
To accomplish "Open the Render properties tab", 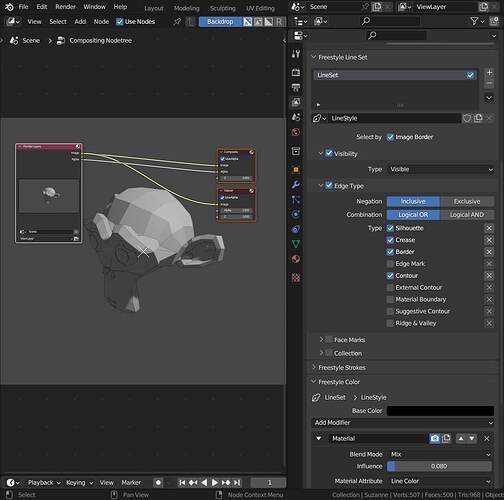I will point(296,73).
